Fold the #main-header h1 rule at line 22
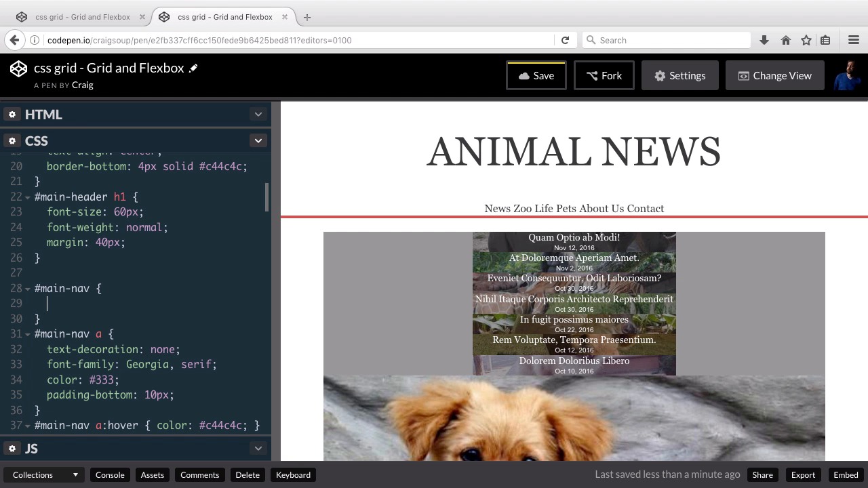Viewport: 868px width, 488px height. pos(28,197)
